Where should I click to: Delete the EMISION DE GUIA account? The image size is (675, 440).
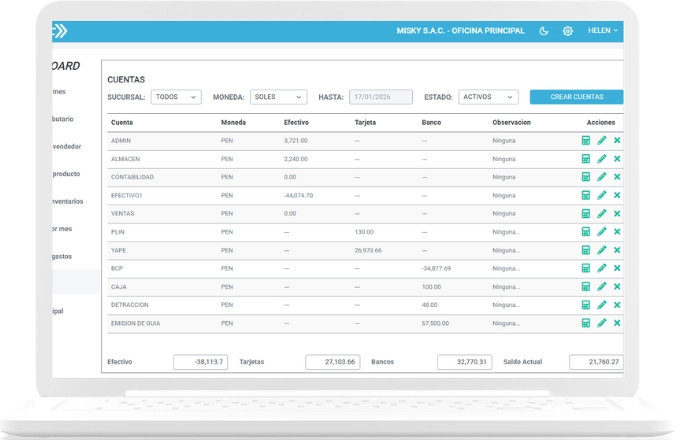tap(617, 323)
